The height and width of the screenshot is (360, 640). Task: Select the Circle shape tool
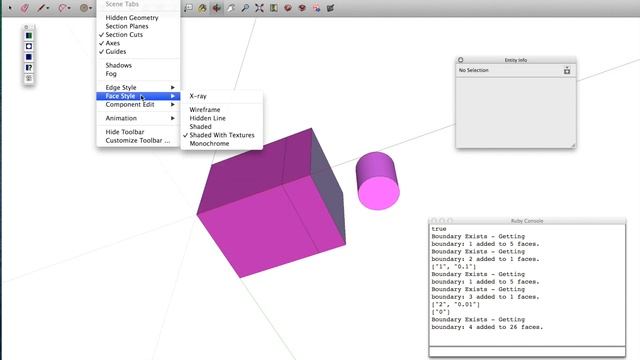point(84,8)
